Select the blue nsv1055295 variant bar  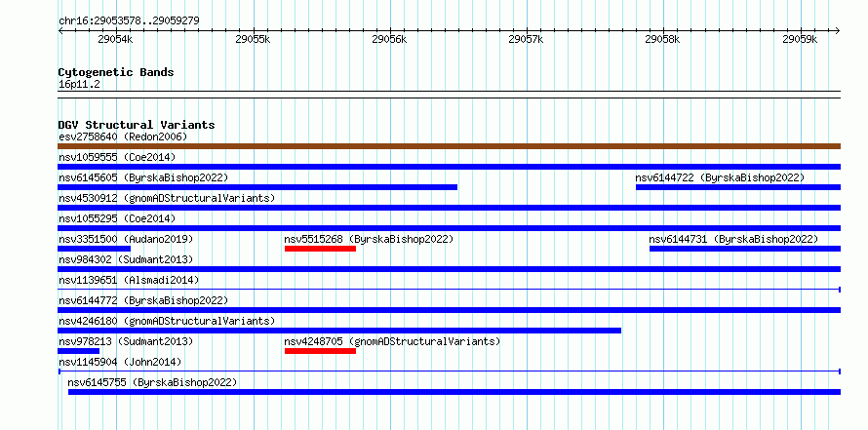click(449, 228)
